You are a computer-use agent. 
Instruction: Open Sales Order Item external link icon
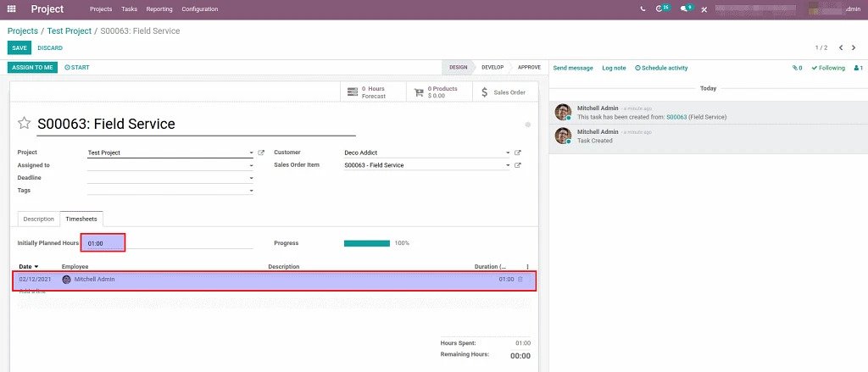tap(518, 165)
